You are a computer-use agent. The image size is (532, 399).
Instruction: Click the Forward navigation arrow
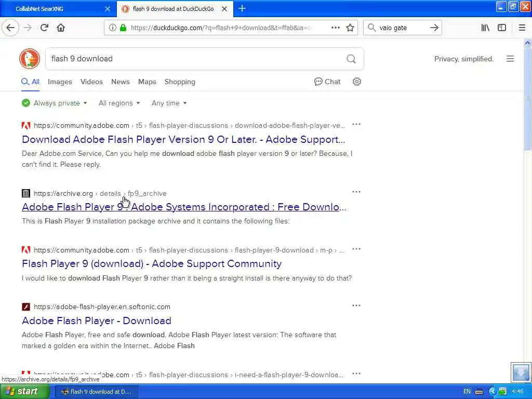(28, 28)
